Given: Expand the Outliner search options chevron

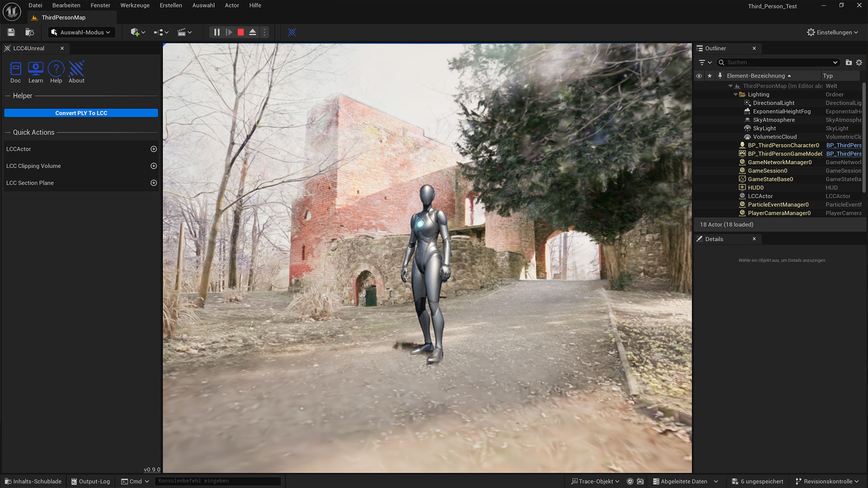Looking at the screenshot, I should point(835,62).
